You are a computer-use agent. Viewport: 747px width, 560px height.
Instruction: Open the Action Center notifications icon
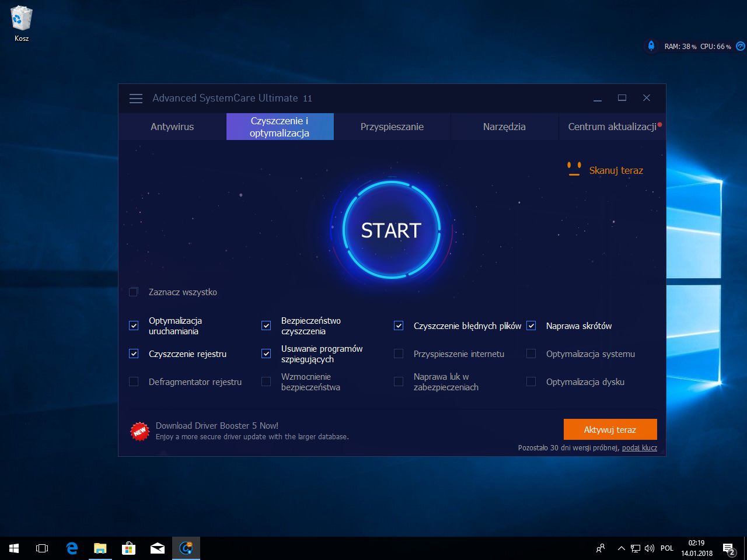[729, 549]
